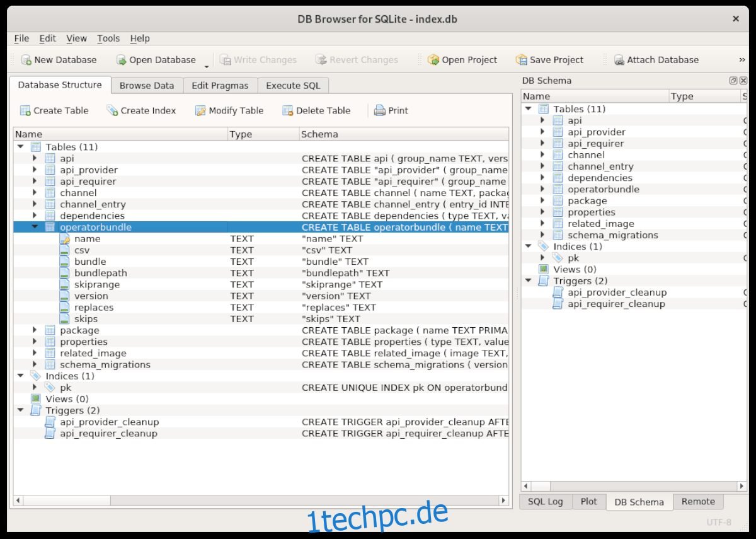Open the Open Database dropdown arrow
The height and width of the screenshot is (539, 756).
(x=206, y=66)
